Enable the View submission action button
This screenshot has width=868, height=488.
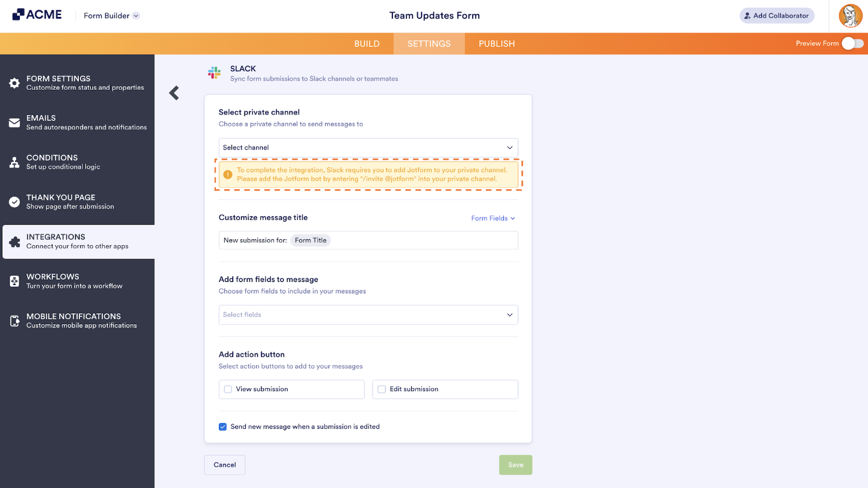click(x=228, y=389)
